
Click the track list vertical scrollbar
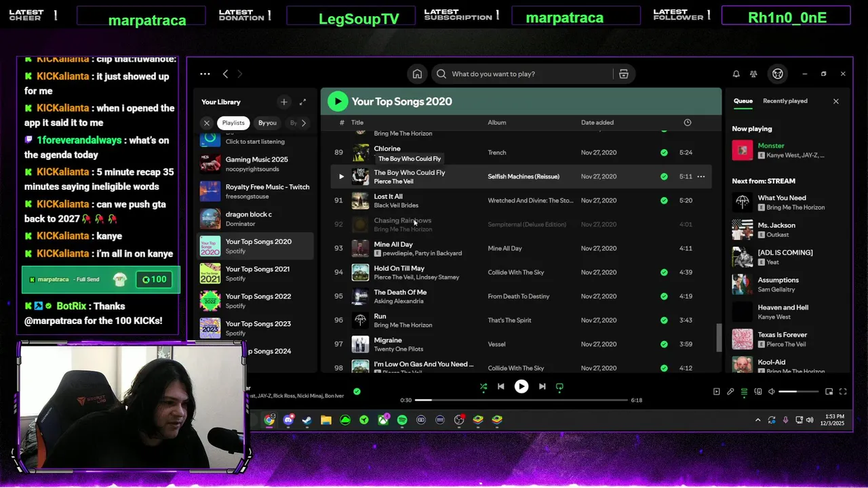tap(719, 338)
